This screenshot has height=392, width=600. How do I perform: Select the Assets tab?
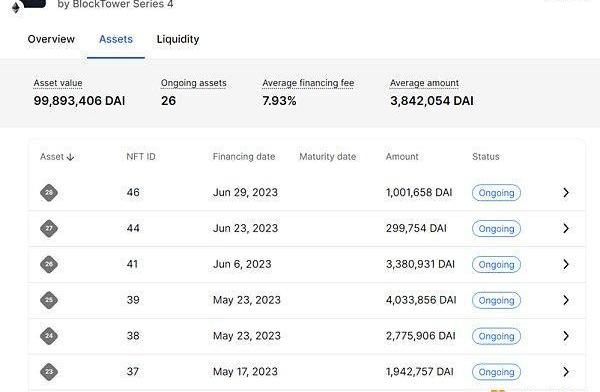[116, 39]
